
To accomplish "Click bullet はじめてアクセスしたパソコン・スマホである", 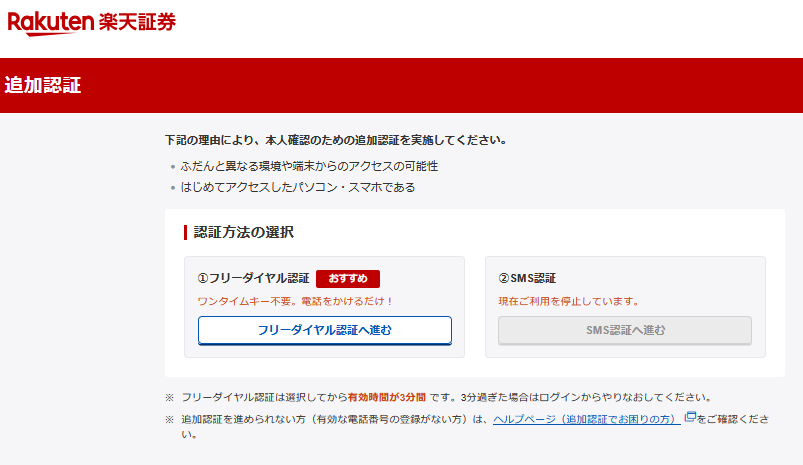I will [298, 187].
